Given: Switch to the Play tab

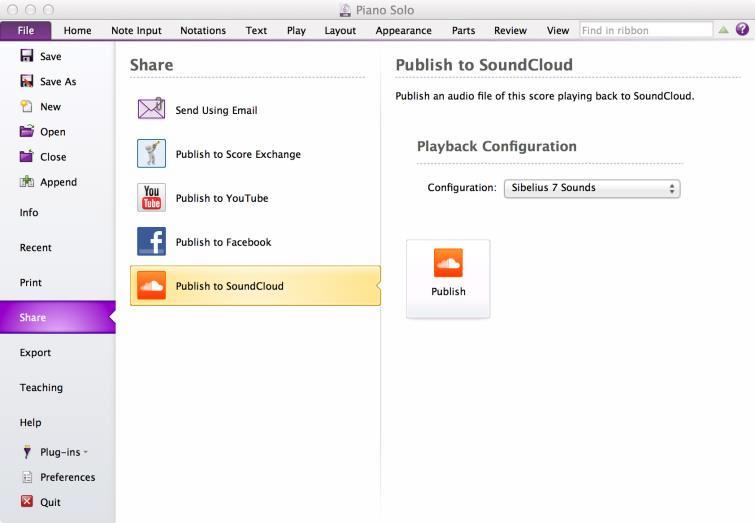Looking at the screenshot, I should (296, 30).
